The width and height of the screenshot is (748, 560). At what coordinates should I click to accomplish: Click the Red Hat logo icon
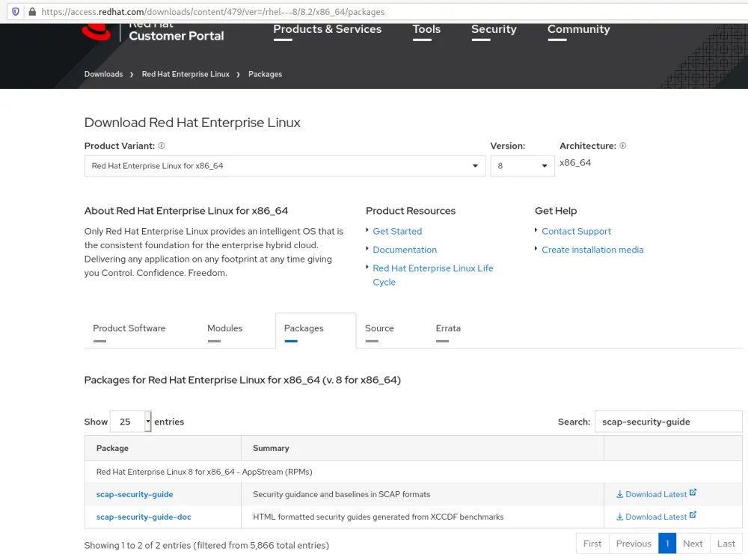pos(96,31)
